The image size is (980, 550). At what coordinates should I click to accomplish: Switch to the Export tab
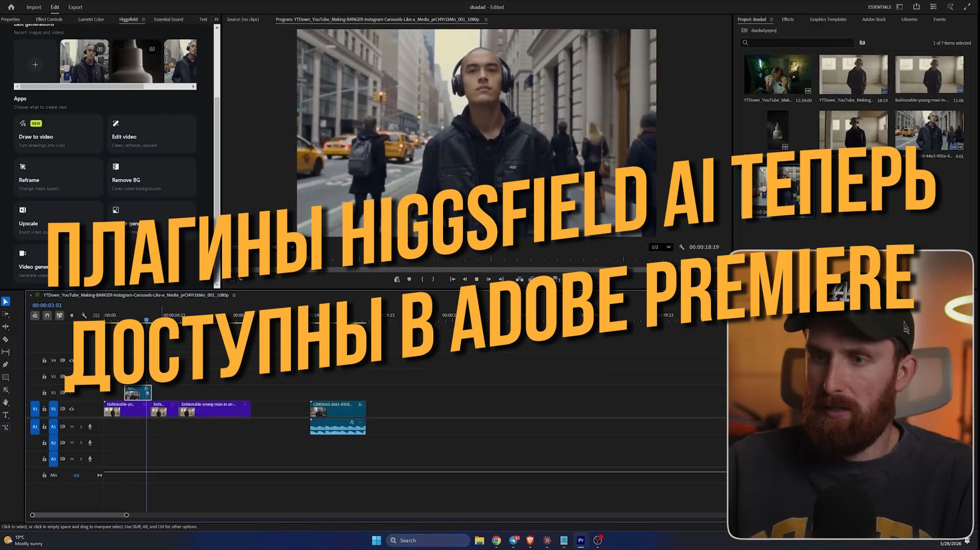(75, 7)
